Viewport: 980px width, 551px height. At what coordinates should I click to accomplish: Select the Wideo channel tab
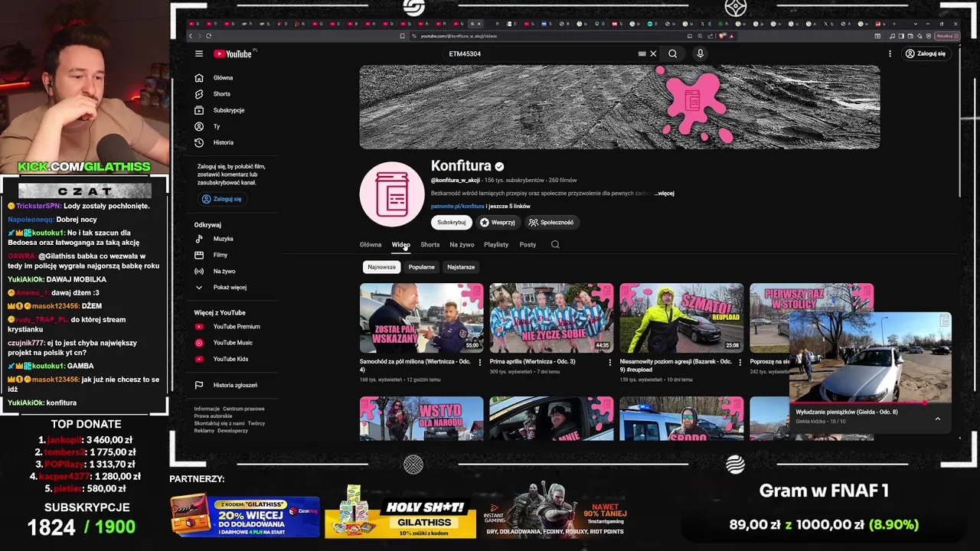pos(401,245)
